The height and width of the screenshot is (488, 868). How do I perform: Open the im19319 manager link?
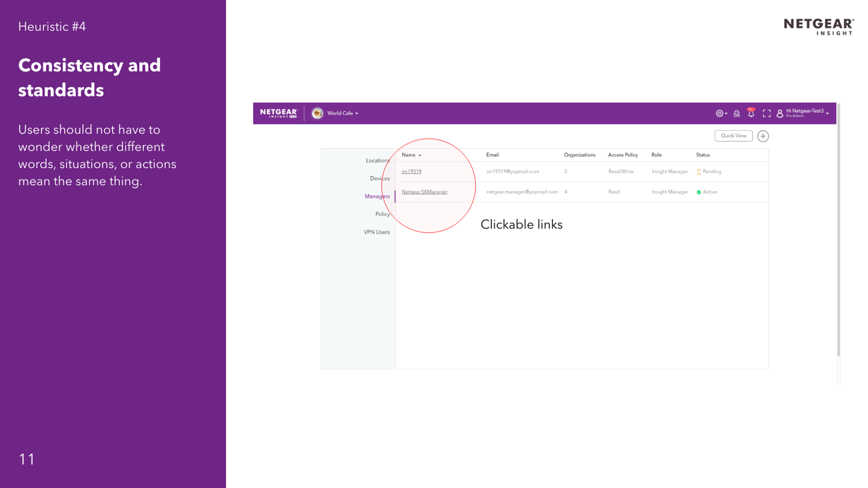pos(412,172)
